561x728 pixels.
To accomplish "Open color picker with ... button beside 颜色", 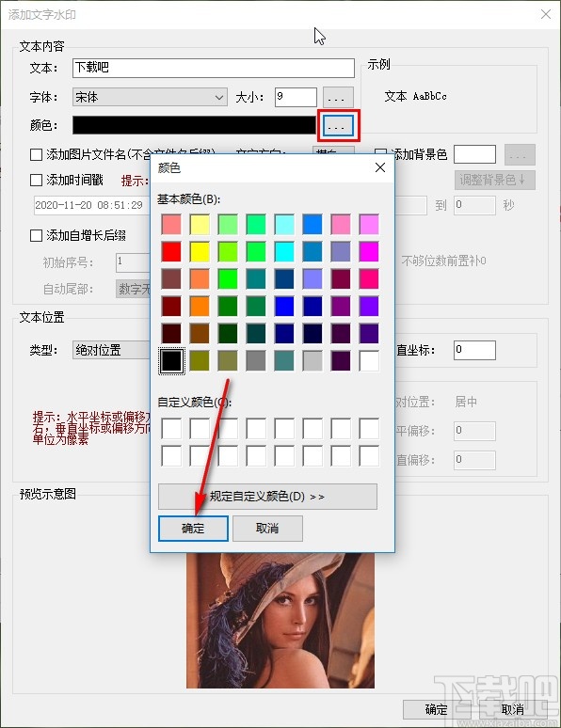I will [x=338, y=126].
